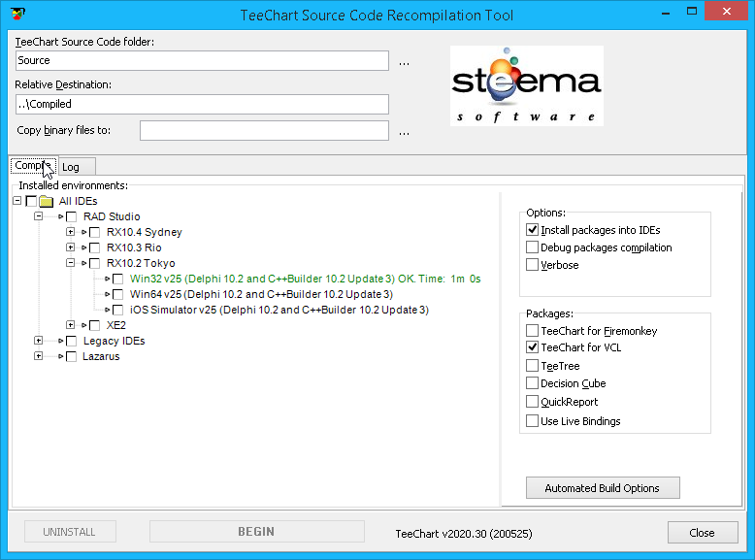Click the UNINSTALL button
Image resolution: width=755 pixels, height=560 pixels.
point(70,532)
